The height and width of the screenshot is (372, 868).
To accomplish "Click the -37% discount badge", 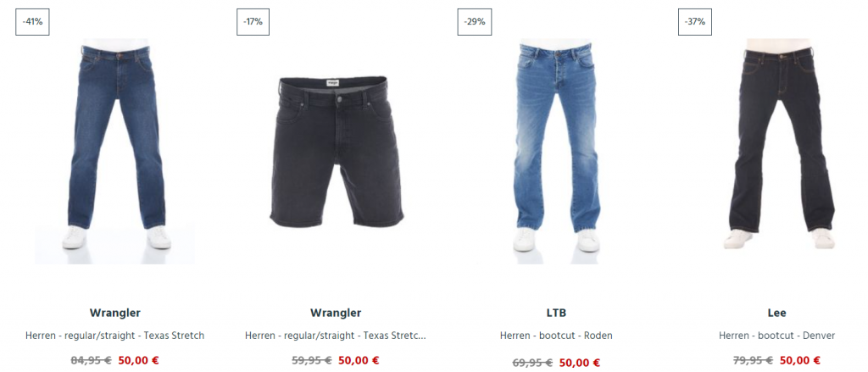I will pos(695,22).
